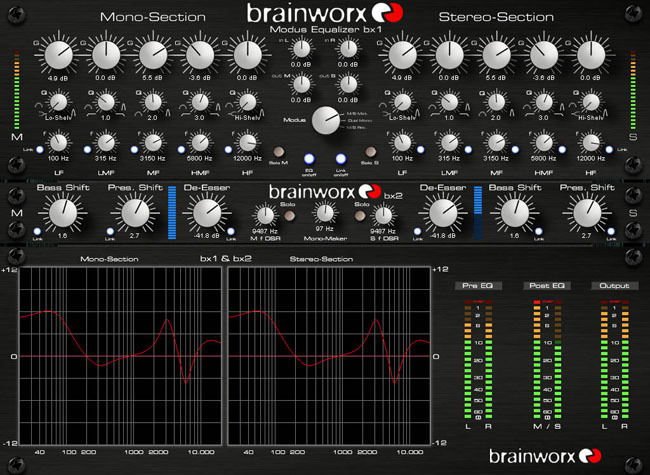Click the large Modus selector knob

[326, 120]
